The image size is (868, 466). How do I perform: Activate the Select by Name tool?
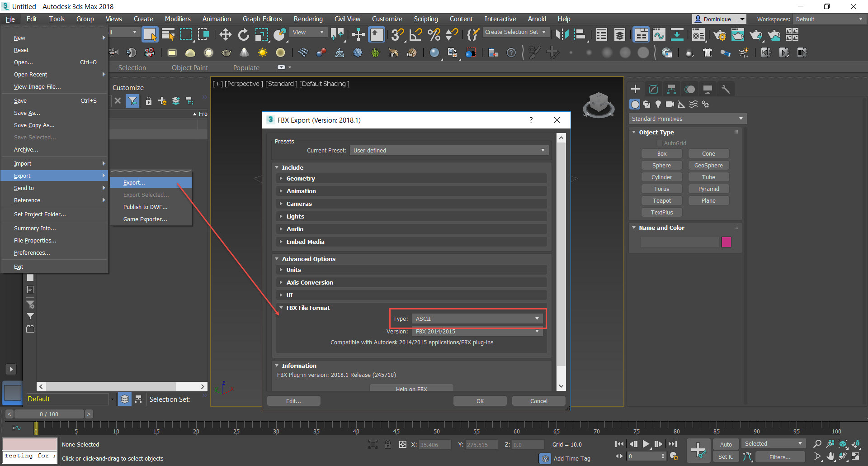click(x=168, y=34)
